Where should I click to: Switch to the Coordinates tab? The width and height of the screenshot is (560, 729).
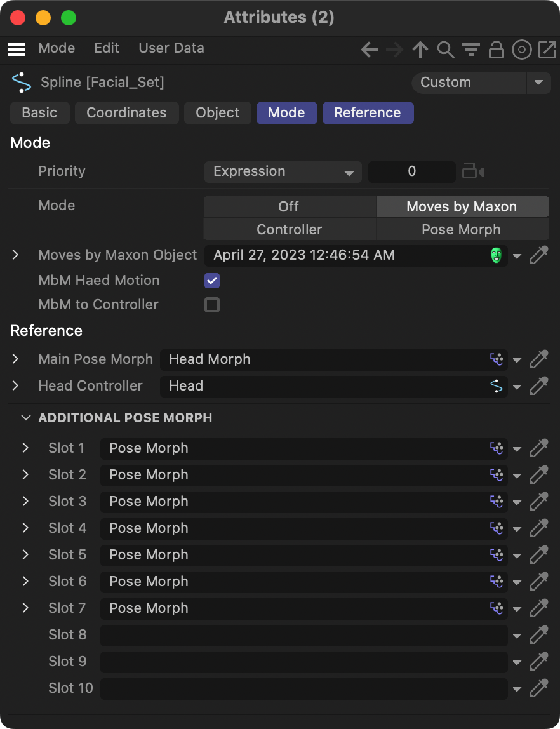[126, 113]
